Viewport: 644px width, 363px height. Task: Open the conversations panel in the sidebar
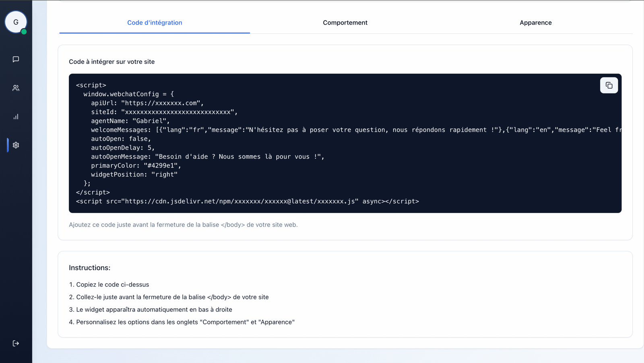16,59
